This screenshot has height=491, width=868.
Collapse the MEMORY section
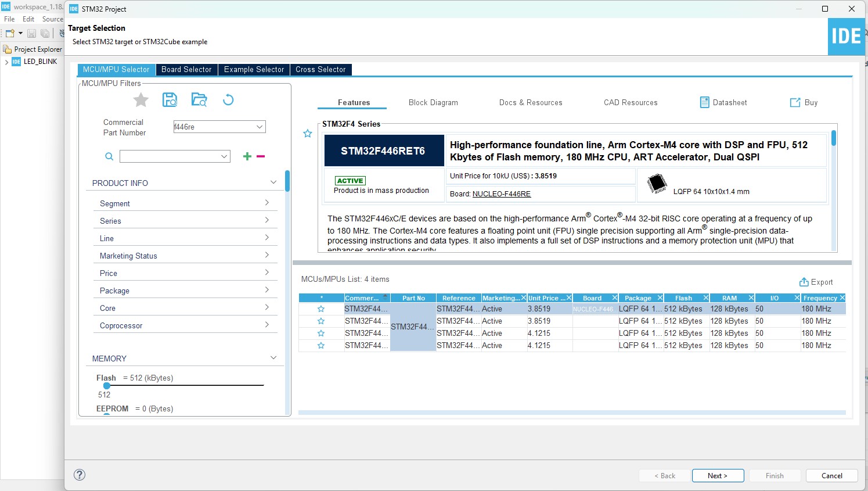tap(273, 358)
